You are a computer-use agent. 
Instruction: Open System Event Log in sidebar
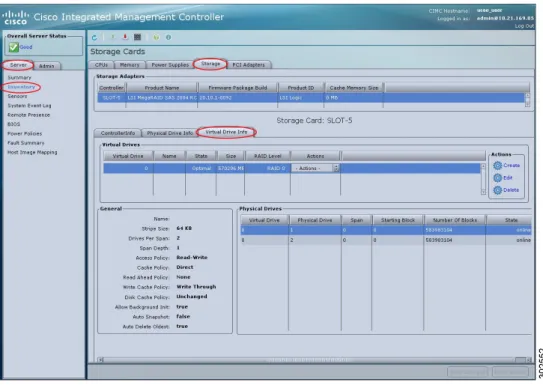pyautogui.click(x=29, y=106)
